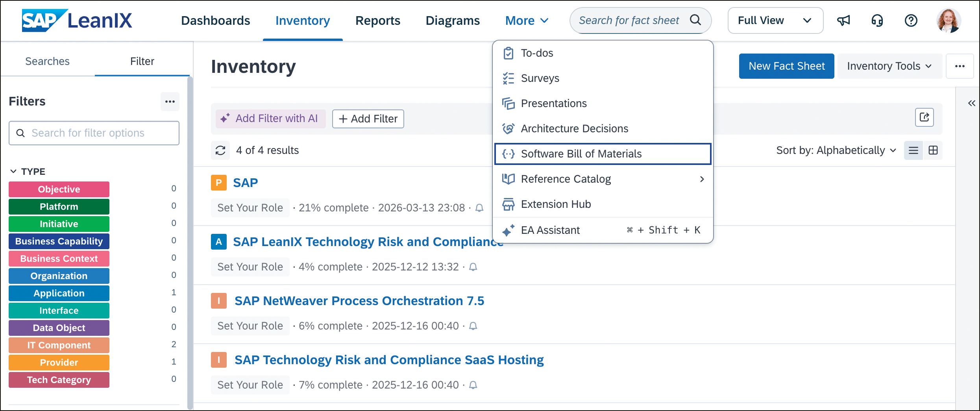Launch EA Assistant from menu

tap(603, 230)
